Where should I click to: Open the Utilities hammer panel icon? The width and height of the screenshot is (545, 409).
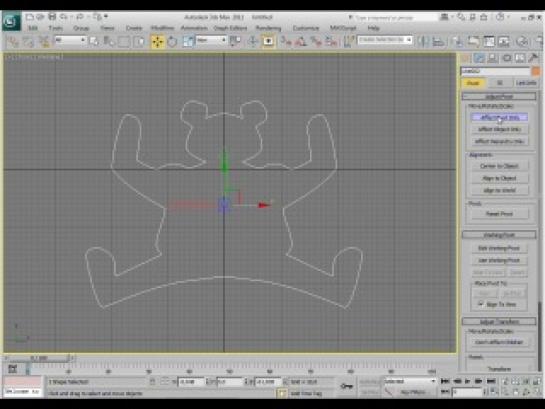(532, 58)
